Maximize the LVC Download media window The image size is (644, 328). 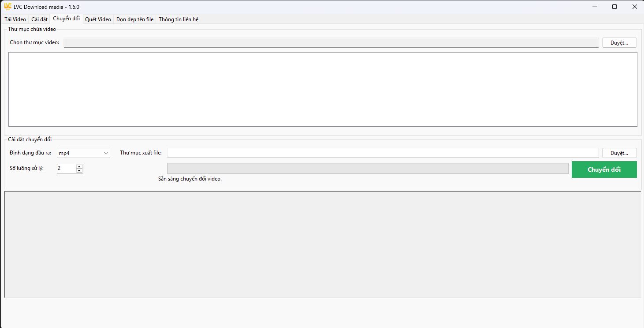pos(614,7)
